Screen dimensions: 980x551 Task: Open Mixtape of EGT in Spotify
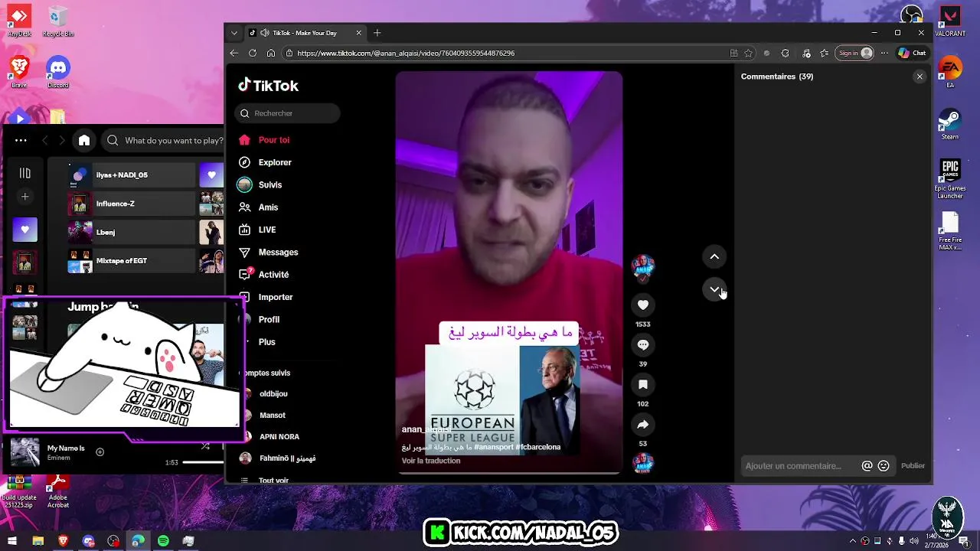[x=132, y=261]
